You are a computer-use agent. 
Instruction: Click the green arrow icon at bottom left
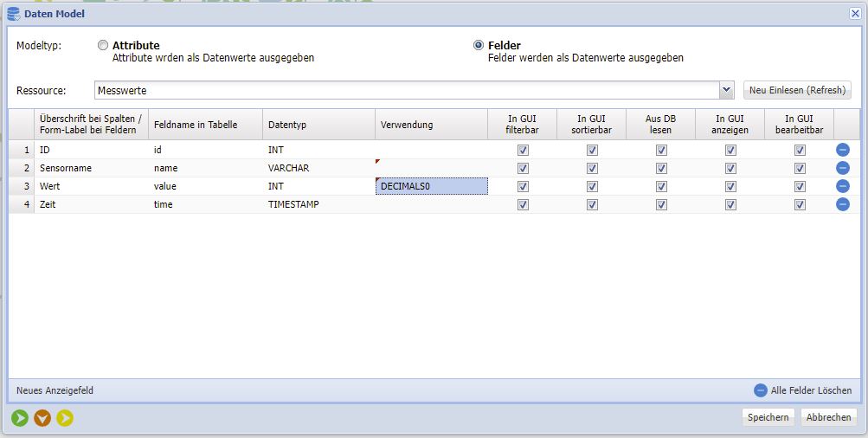tap(20, 419)
